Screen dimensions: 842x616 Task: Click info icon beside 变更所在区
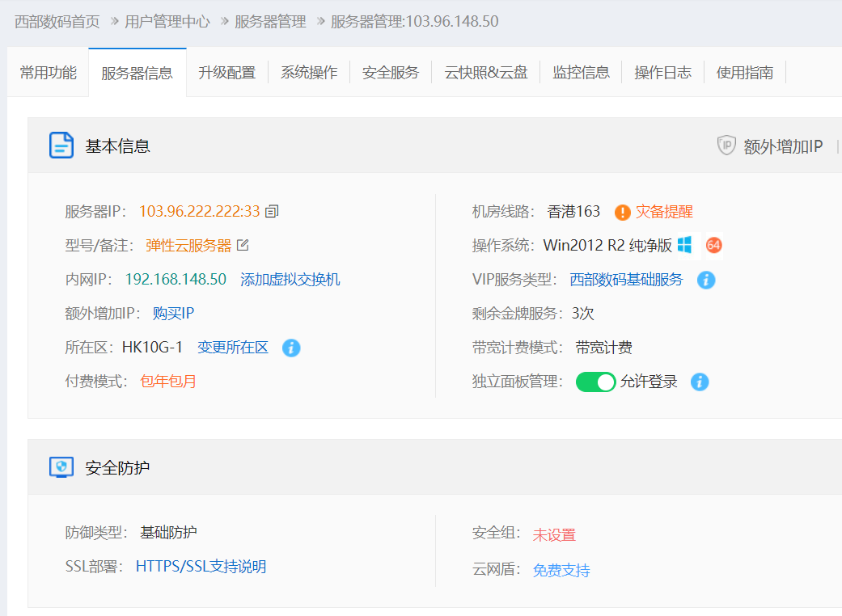click(x=291, y=348)
